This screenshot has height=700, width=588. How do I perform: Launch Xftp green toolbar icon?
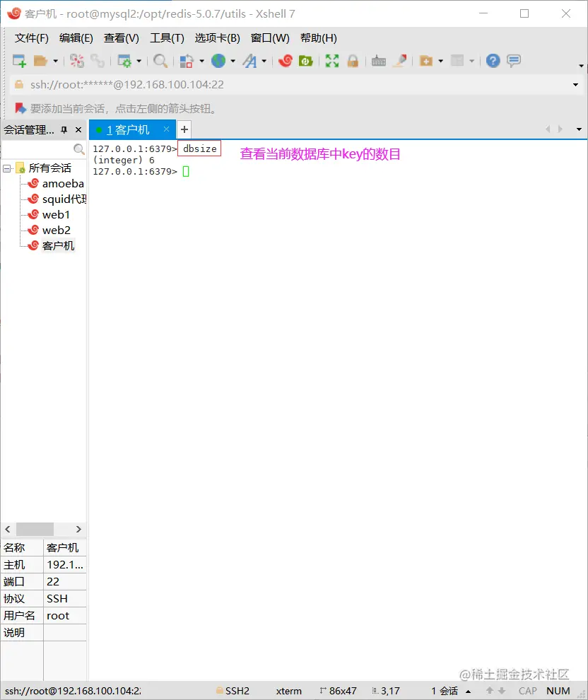tap(305, 61)
